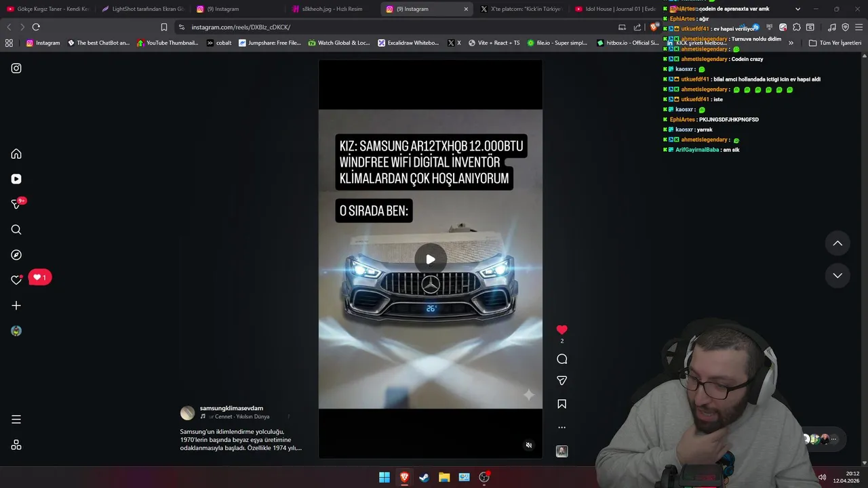
Task: Switch to first '(9) Instagram' tab
Action: pos(237,9)
